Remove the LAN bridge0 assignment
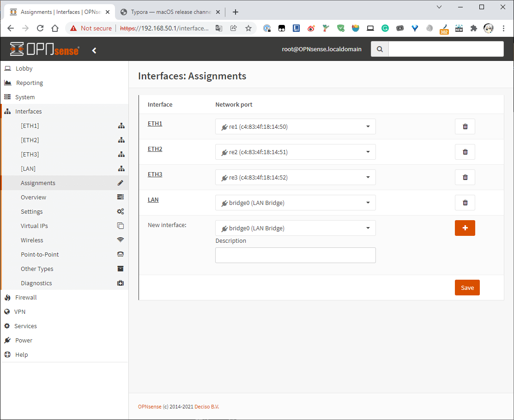 [x=465, y=203]
